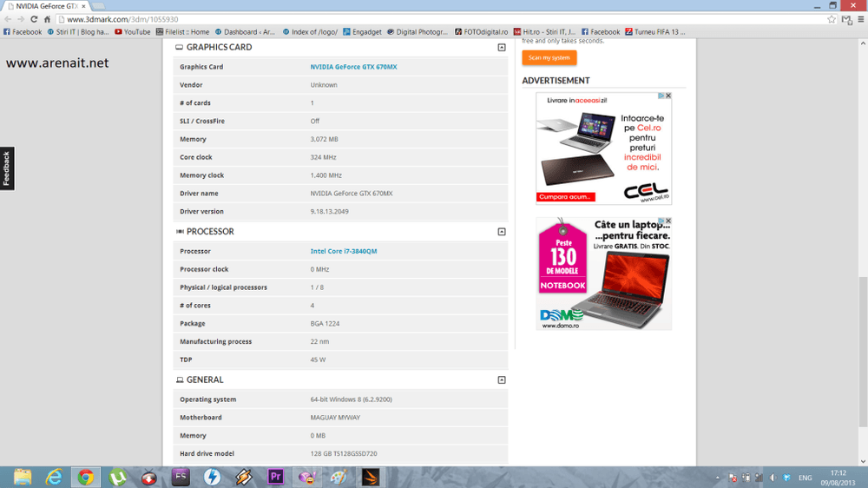Open Paint from the taskbar
Image resolution: width=868 pixels, height=488 pixels.
click(339, 477)
